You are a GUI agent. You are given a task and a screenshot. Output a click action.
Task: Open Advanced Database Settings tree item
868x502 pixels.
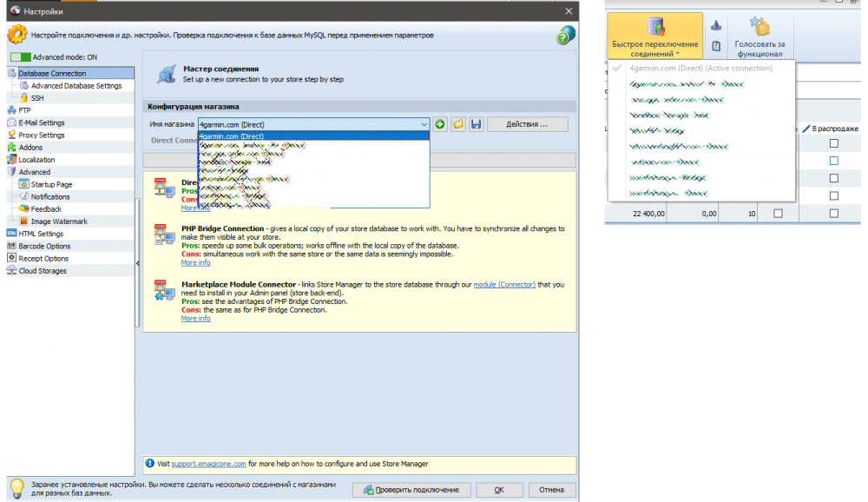coord(76,86)
